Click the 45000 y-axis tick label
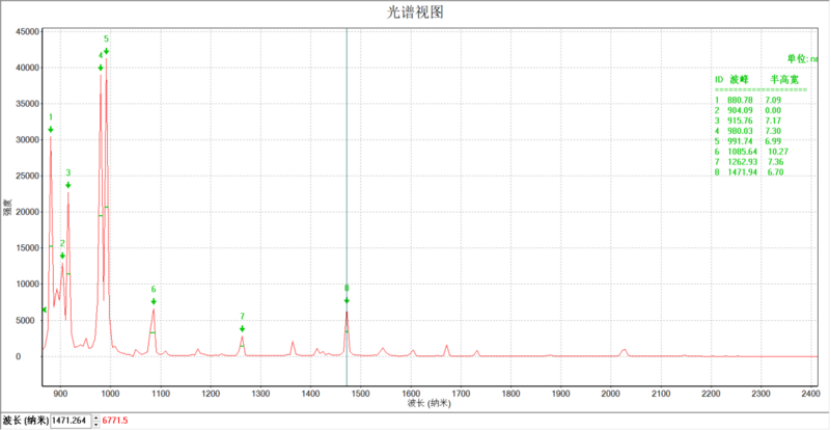Screen dimensions: 831x430 point(28,31)
